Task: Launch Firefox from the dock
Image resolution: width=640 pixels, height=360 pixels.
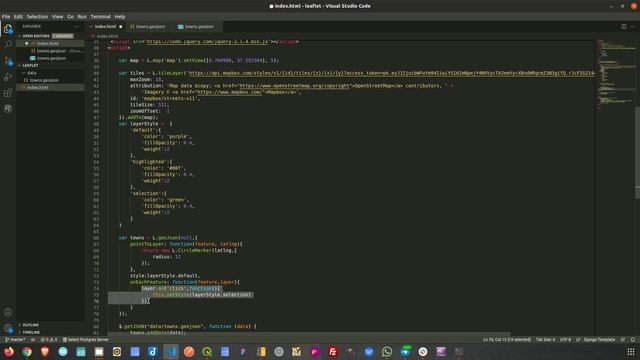Action: 9,351
